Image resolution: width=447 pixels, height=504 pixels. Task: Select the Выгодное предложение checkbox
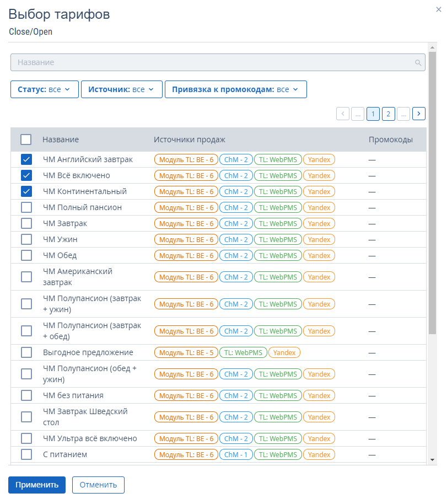[26, 352]
